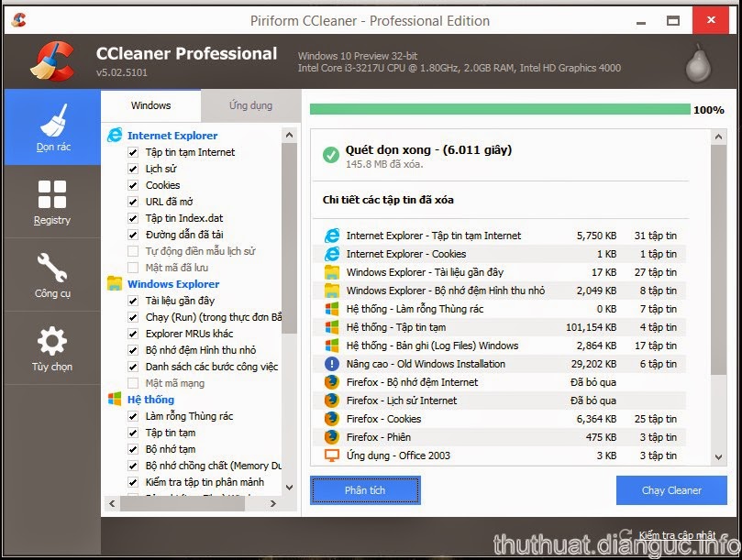742x560 pixels.
Task: Click Firefox icon beside Firefox - Phiên result
Action: [332, 436]
